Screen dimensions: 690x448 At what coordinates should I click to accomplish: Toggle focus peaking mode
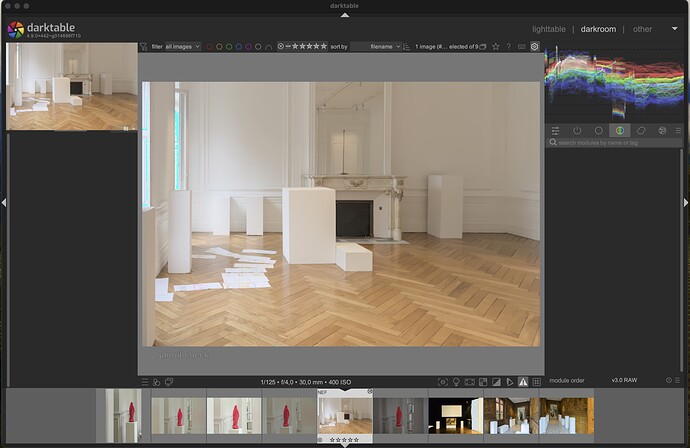click(443, 382)
